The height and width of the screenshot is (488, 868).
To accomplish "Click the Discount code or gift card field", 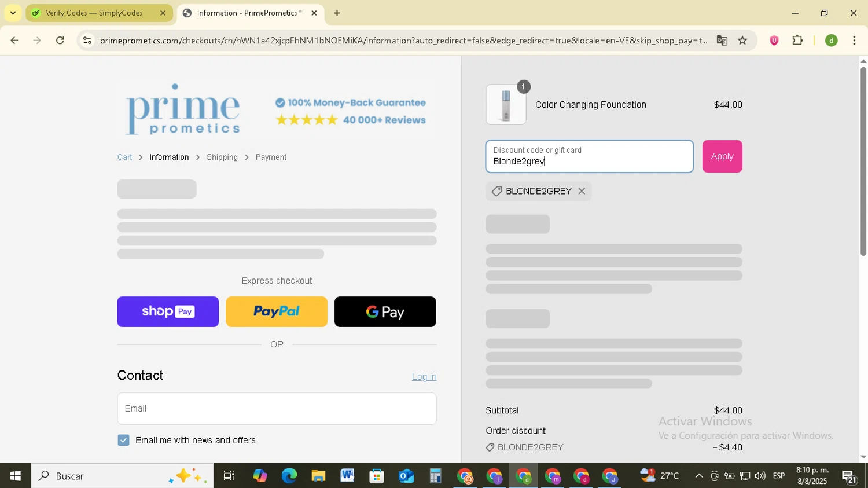I will [590, 156].
